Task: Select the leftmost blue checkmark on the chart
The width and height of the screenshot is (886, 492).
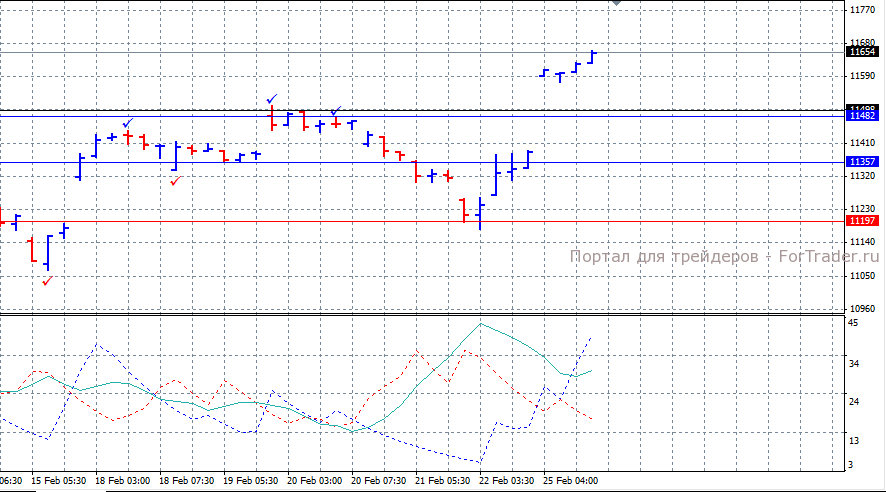Action: pos(128,122)
